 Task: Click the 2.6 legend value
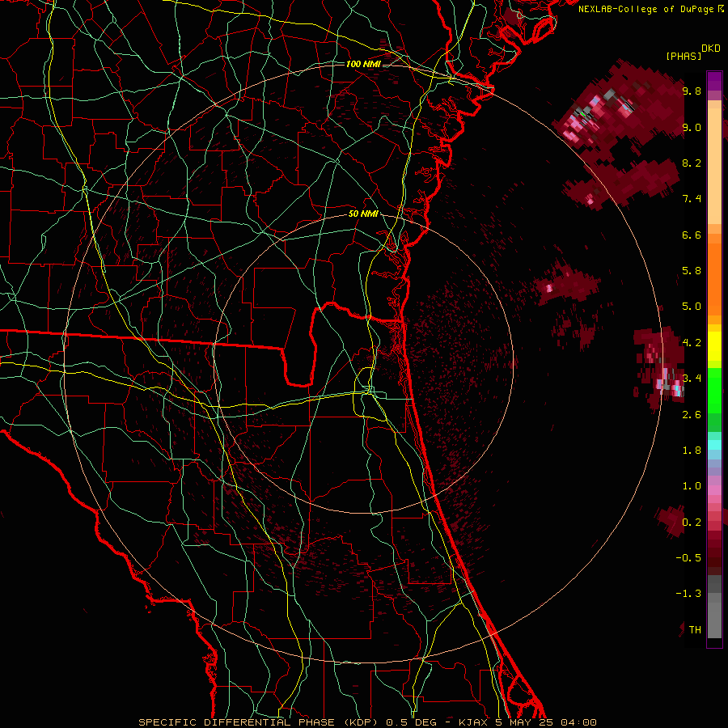[x=692, y=415]
